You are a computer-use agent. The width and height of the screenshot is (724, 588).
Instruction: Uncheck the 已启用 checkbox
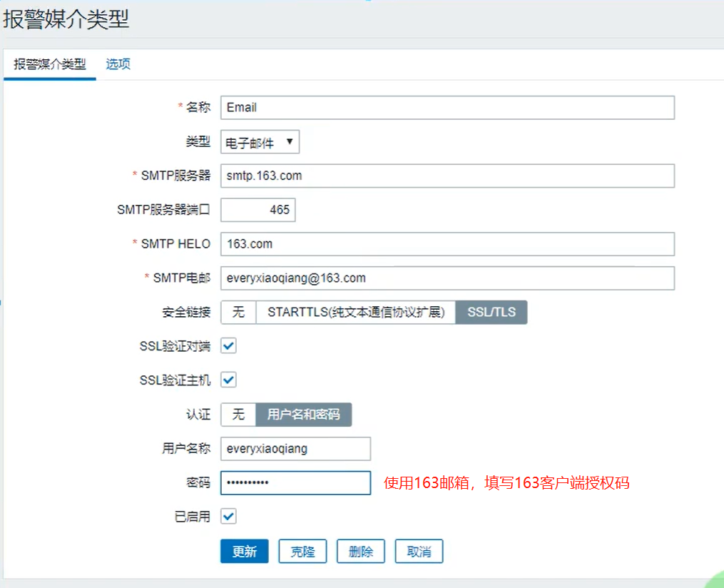point(228,516)
